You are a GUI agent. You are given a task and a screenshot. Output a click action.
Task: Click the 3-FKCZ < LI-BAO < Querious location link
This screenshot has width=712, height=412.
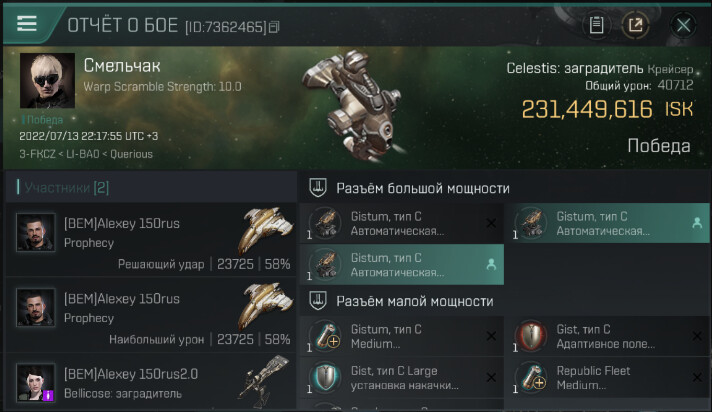(x=86, y=154)
